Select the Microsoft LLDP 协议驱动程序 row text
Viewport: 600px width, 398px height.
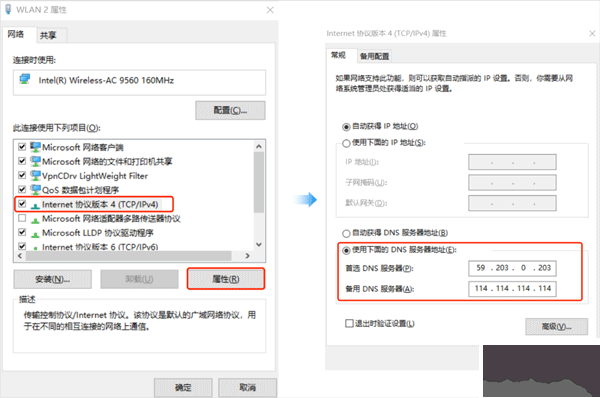[x=98, y=233]
